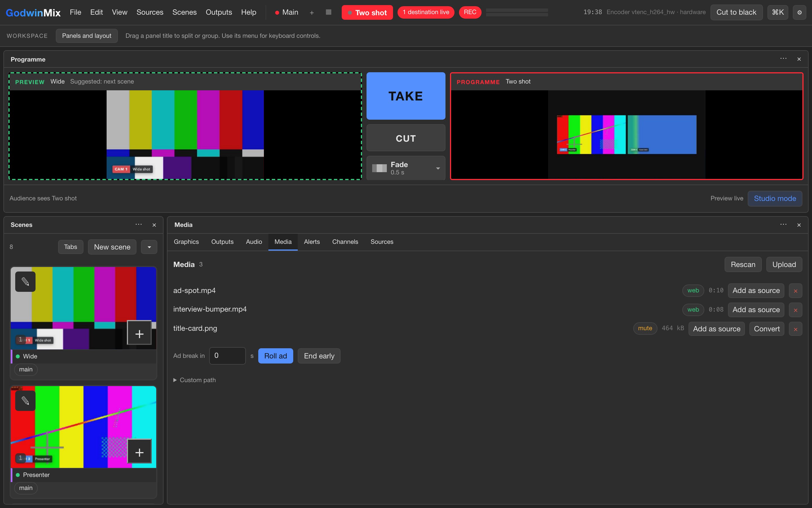Add source to Presenter scene with plus

(x=139, y=452)
